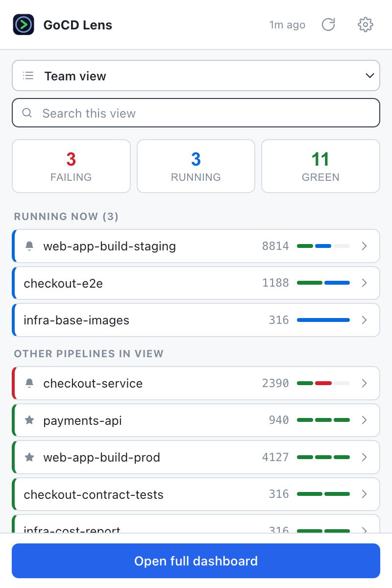Click stage progress bar of infra-base-images

pos(323,320)
